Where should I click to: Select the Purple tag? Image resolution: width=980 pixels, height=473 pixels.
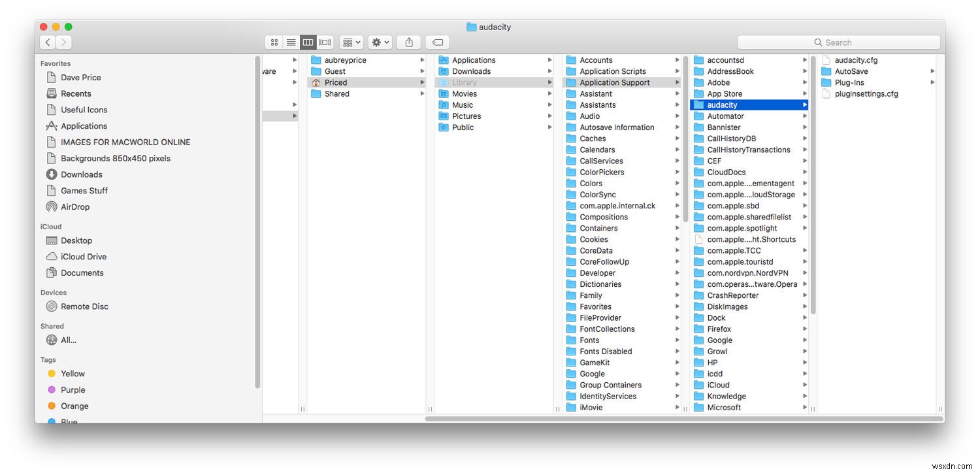coord(73,390)
